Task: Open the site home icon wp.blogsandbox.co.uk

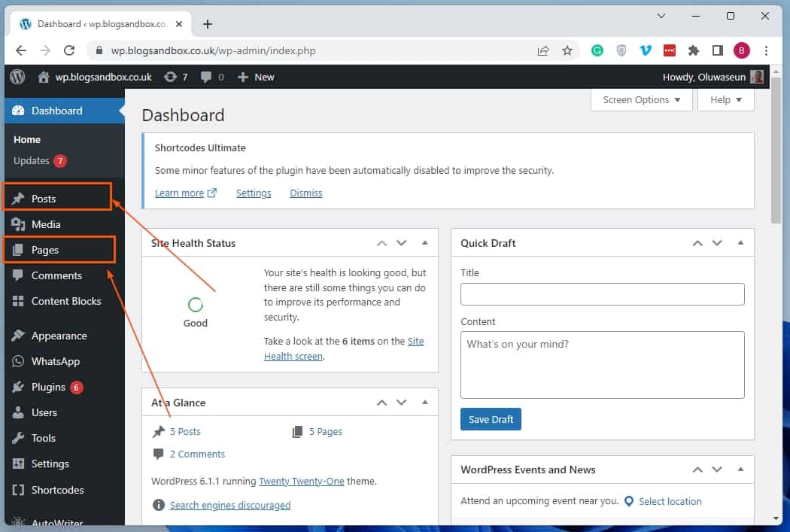Action: (x=44, y=77)
